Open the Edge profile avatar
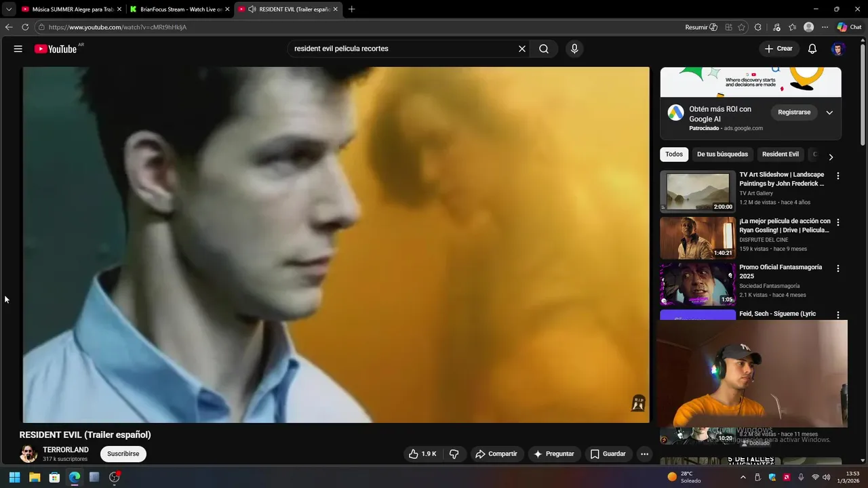Screen dimensions: 868x488 tap(808, 27)
